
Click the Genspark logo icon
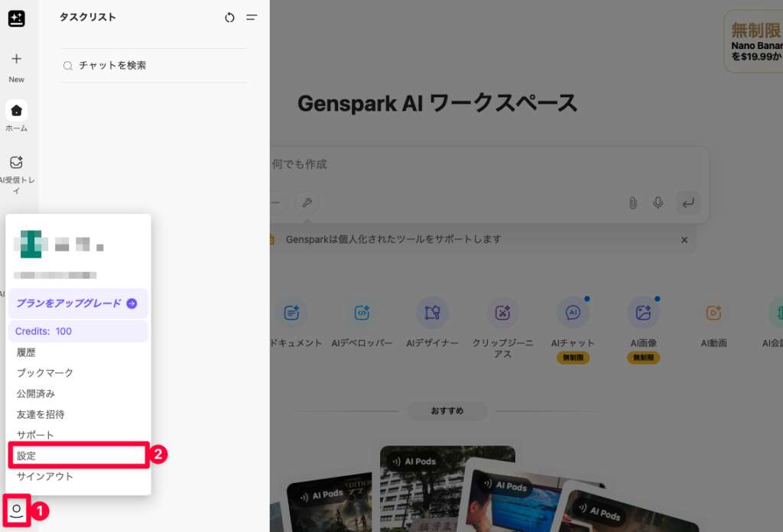coord(16,19)
